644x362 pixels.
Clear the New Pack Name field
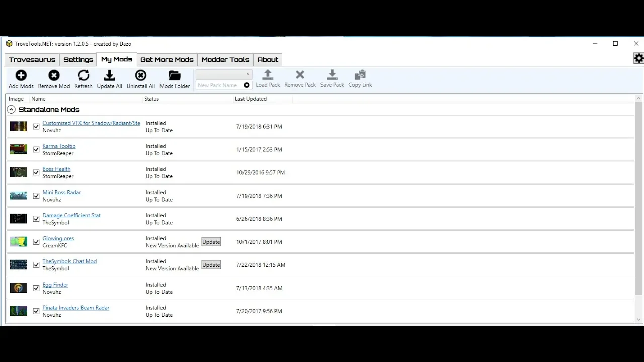tap(247, 85)
